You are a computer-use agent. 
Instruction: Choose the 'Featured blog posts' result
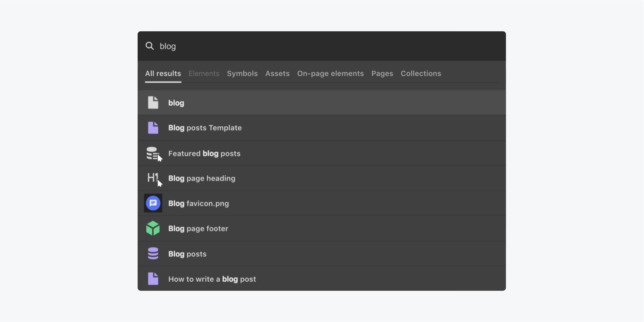[x=322, y=153]
